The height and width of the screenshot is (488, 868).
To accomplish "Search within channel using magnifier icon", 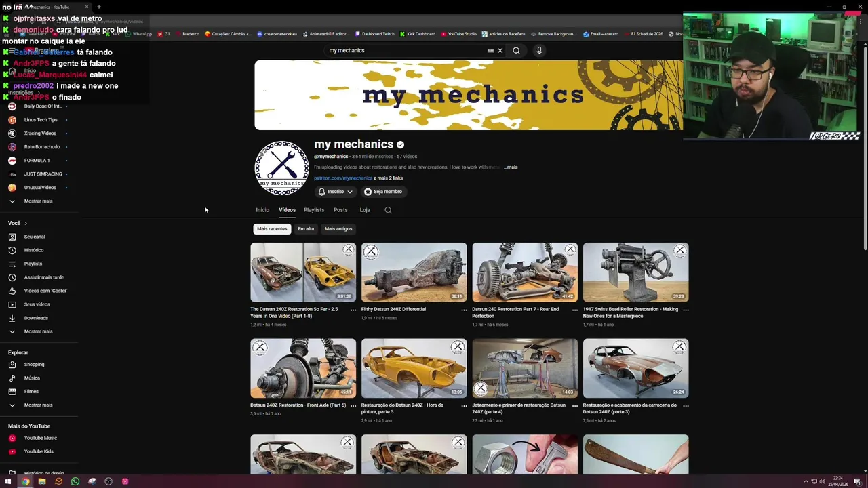I will [x=388, y=210].
